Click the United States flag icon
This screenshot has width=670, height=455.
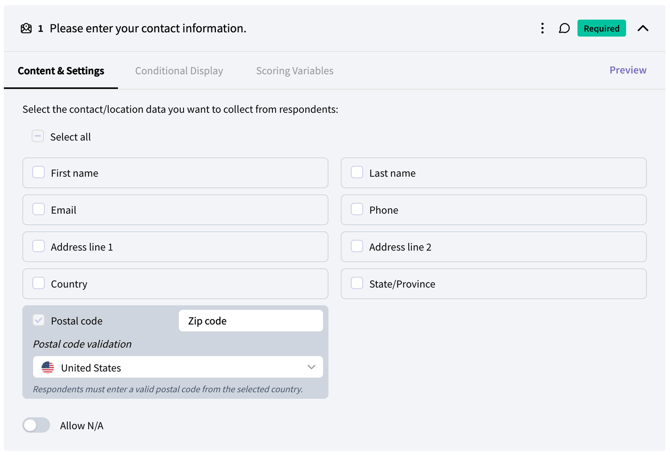coord(48,368)
